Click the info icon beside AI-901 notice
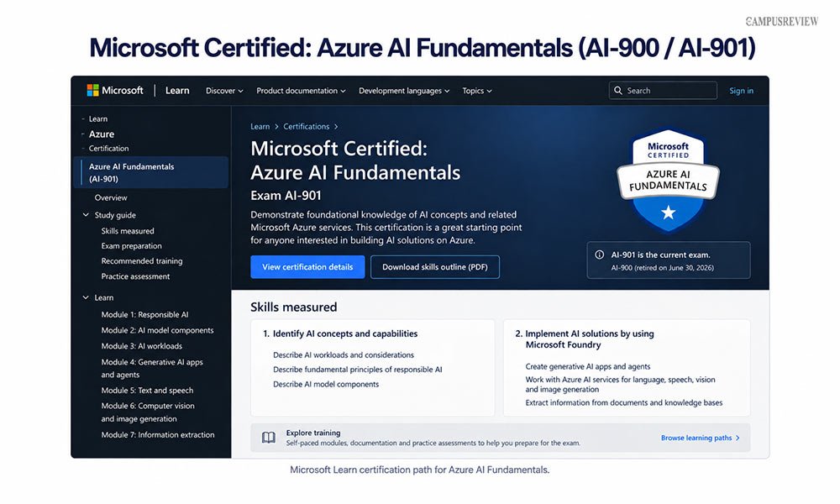This screenshot has height=504, width=840. (600, 255)
